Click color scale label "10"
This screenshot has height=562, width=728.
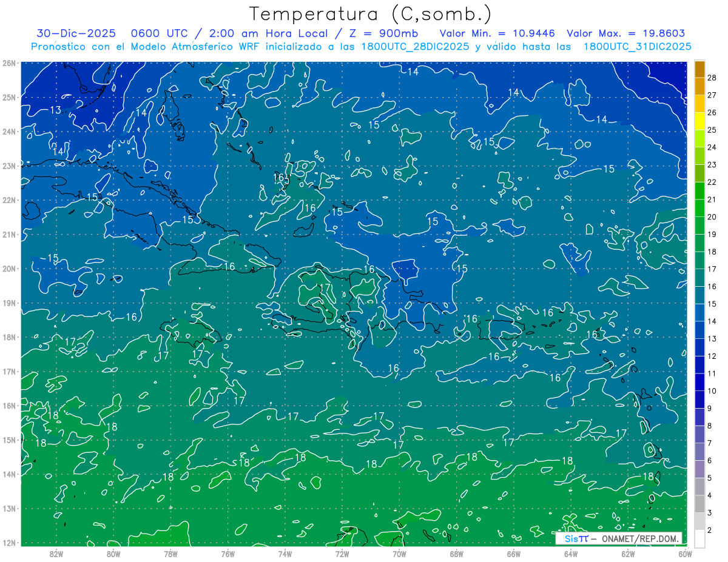712,390
